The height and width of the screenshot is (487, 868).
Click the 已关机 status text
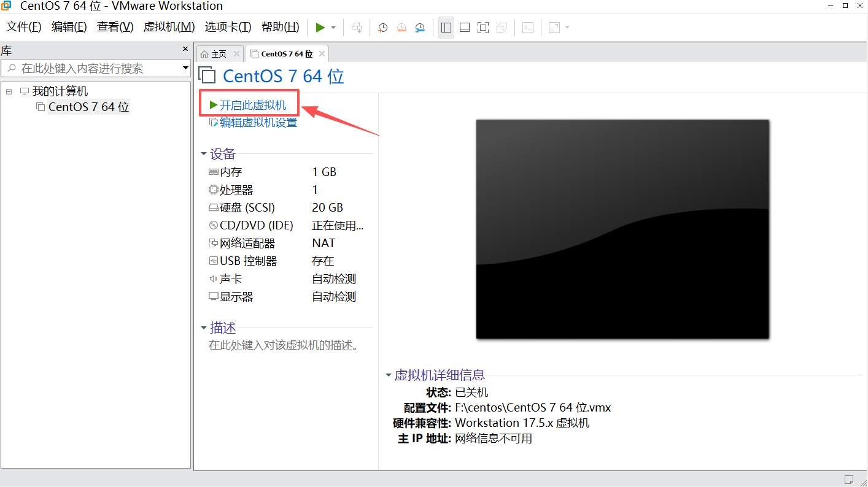(471, 392)
